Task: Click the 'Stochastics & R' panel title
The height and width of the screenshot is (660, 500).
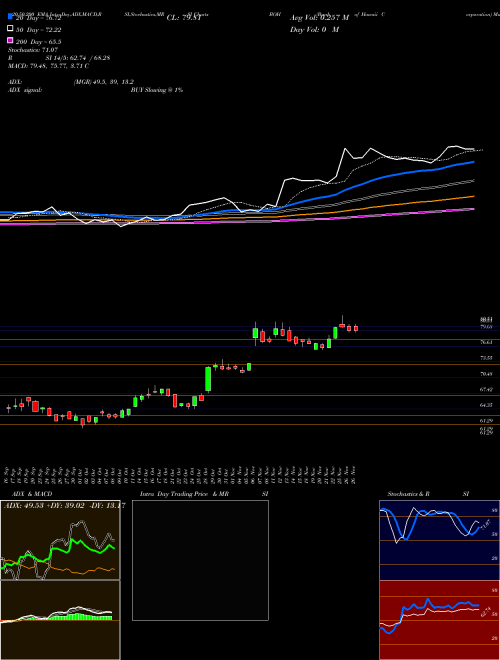Action: 408,494
